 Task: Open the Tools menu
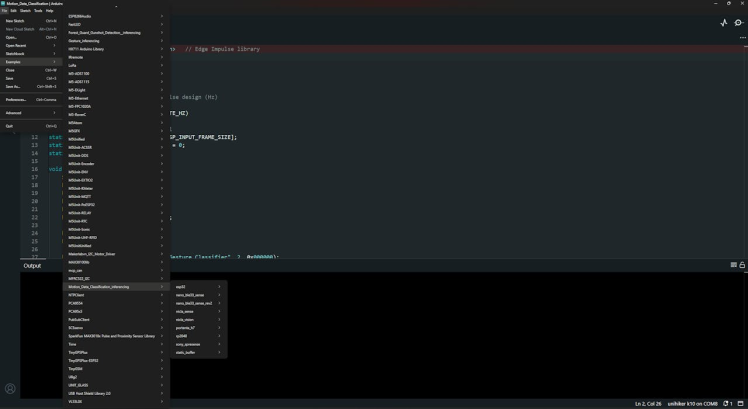click(38, 10)
